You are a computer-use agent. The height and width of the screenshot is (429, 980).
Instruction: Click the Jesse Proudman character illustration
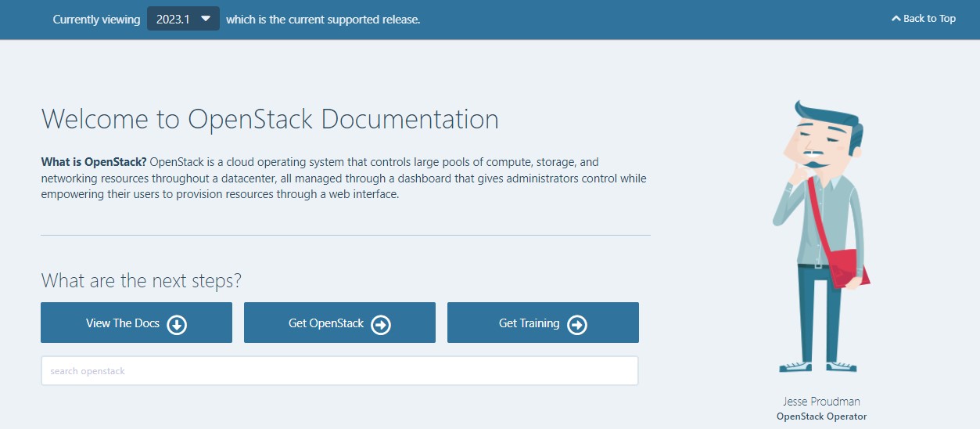pos(821,236)
